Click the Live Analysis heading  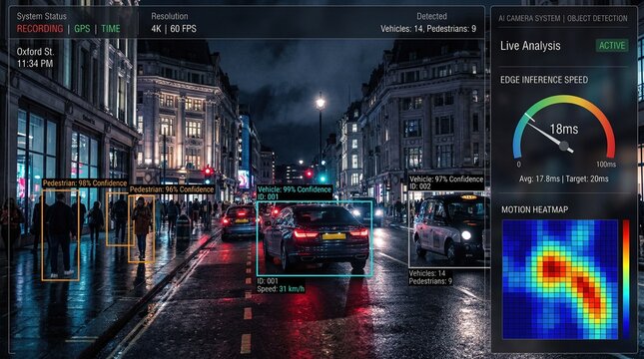tap(530, 46)
